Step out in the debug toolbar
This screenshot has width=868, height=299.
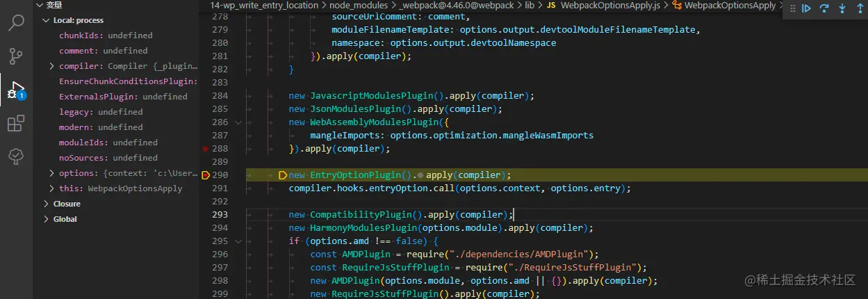(x=860, y=8)
